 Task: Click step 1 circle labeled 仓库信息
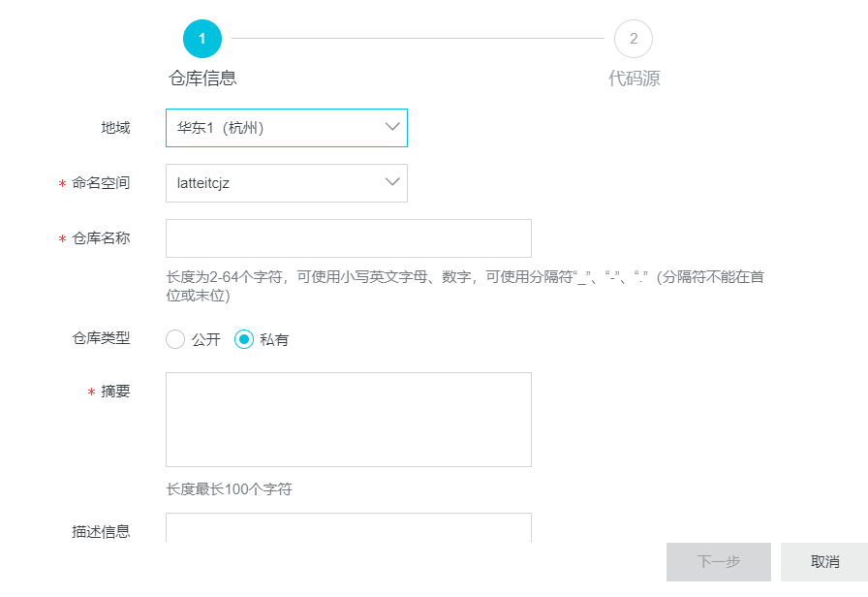pyautogui.click(x=201, y=39)
